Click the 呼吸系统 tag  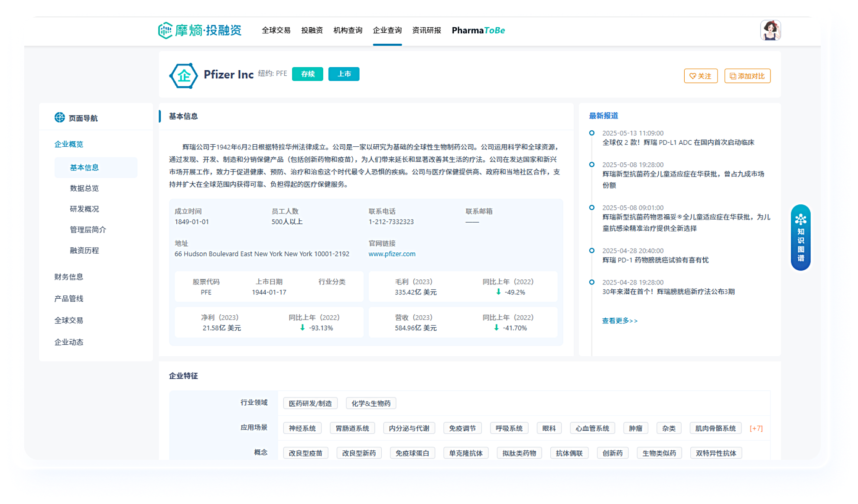tap(509, 428)
